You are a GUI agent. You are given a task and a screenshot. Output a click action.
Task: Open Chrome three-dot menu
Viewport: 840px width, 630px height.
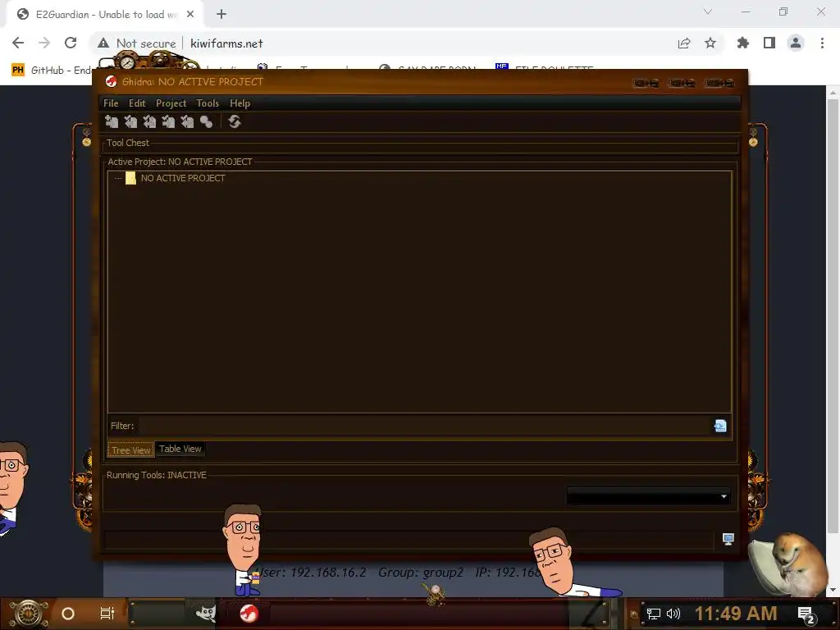(822, 43)
